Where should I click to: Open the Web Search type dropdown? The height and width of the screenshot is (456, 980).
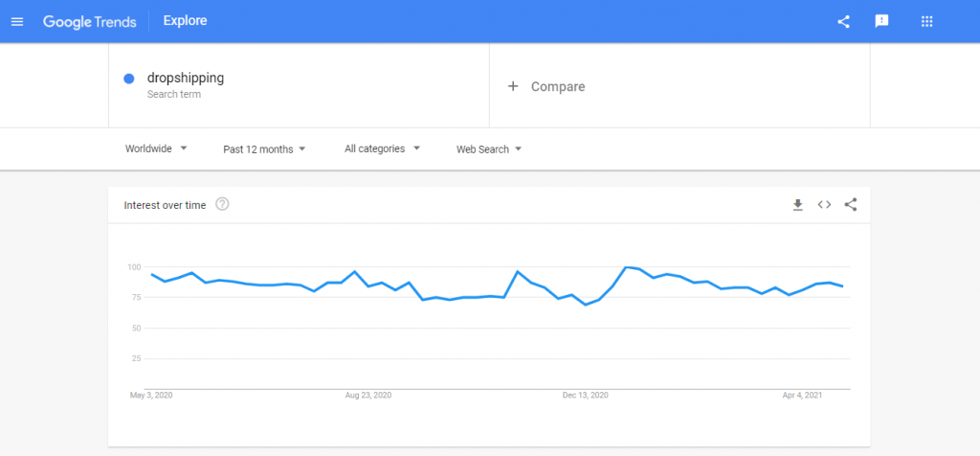pyautogui.click(x=489, y=149)
